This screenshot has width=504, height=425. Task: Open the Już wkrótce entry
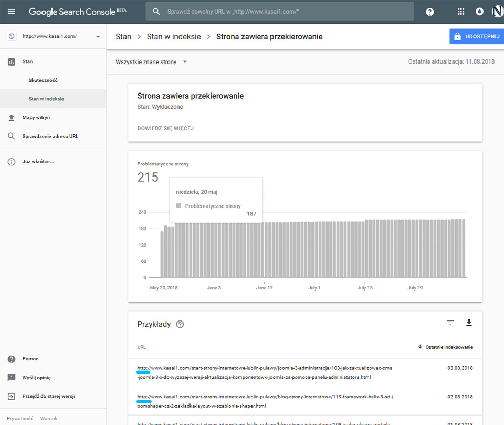(x=38, y=161)
